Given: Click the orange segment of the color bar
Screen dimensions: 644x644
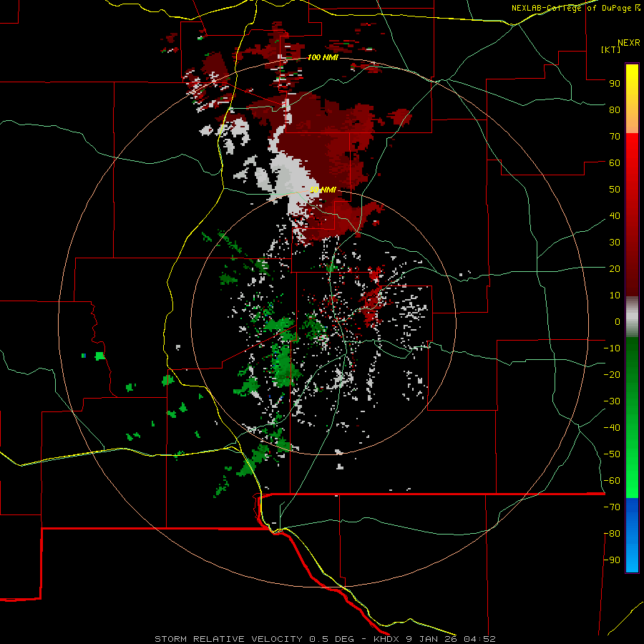Looking at the screenshot, I should pyautogui.click(x=632, y=122).
